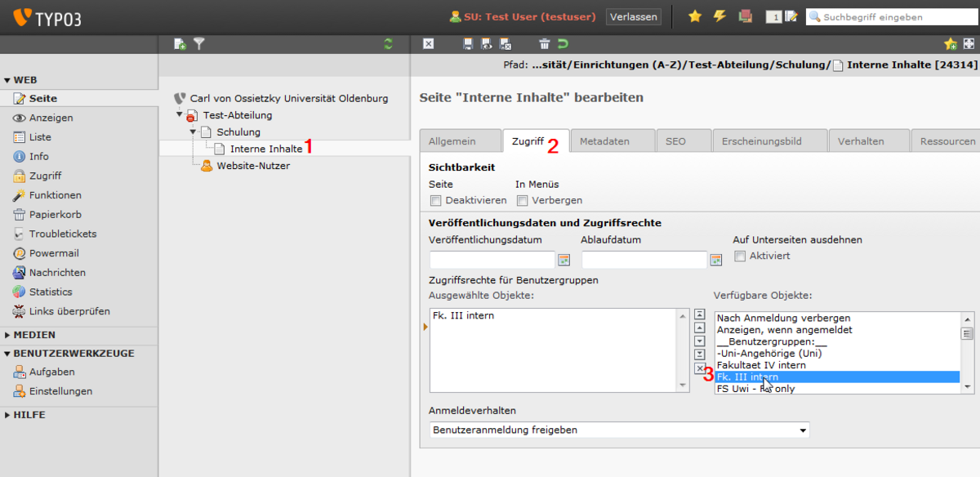Open the calendar for Ablaufdatum
Image resolution: width=980 pixels, height=477 pixels.
[716, 260]
